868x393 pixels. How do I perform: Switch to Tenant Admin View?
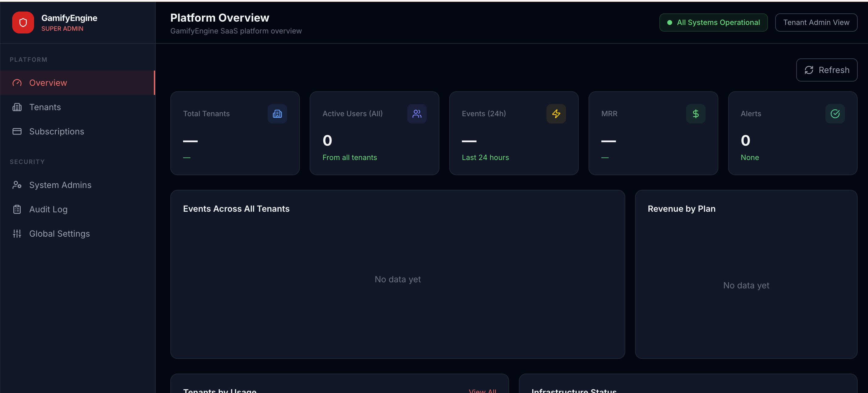tap(816, 22)
